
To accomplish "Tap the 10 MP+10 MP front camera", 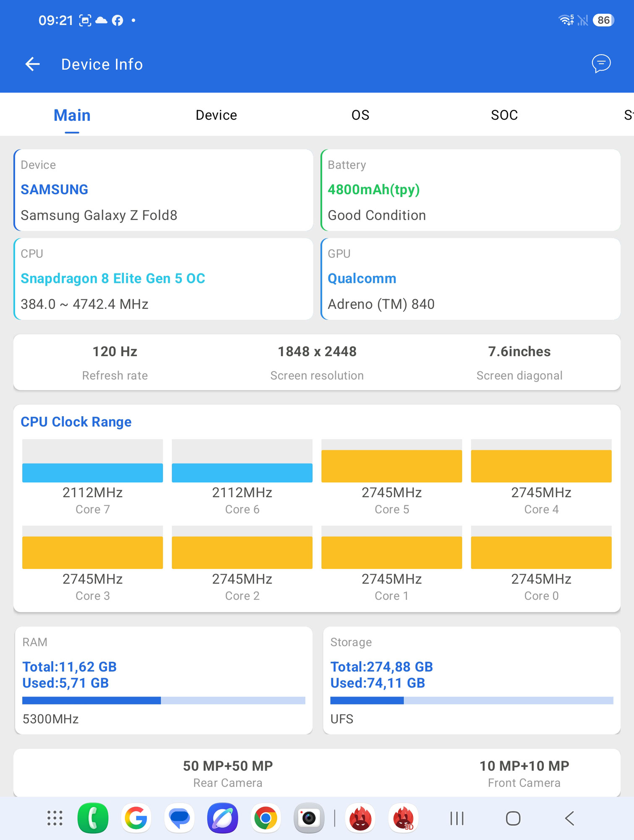I will [524, 766].
